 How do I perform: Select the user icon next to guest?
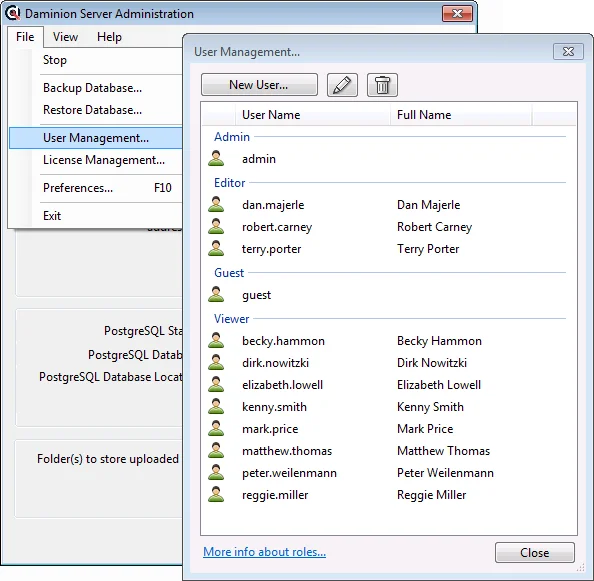tap(216, 294)
